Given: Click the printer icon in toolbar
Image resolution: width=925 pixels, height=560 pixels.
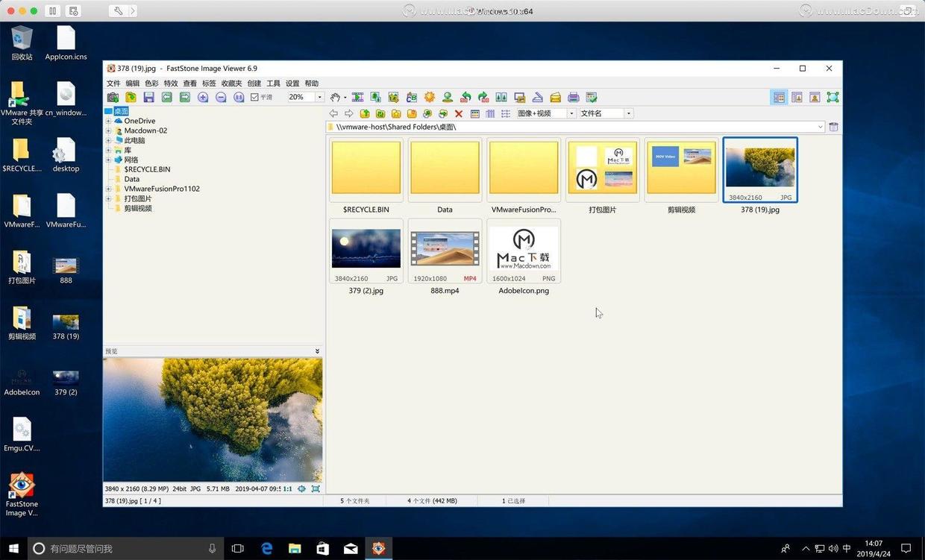Looking at the screenshot, I should [574, 97].
